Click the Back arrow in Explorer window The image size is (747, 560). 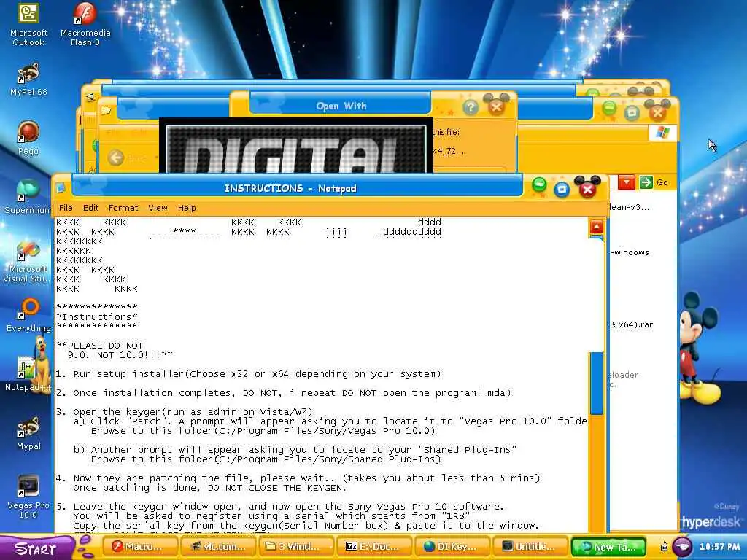116,157
